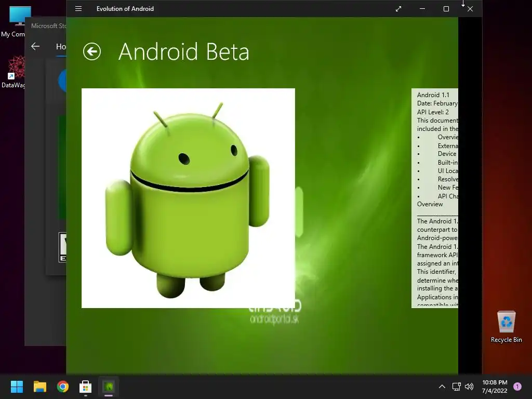Click the 'Android Beta' page title

click(x=183, y=52)
